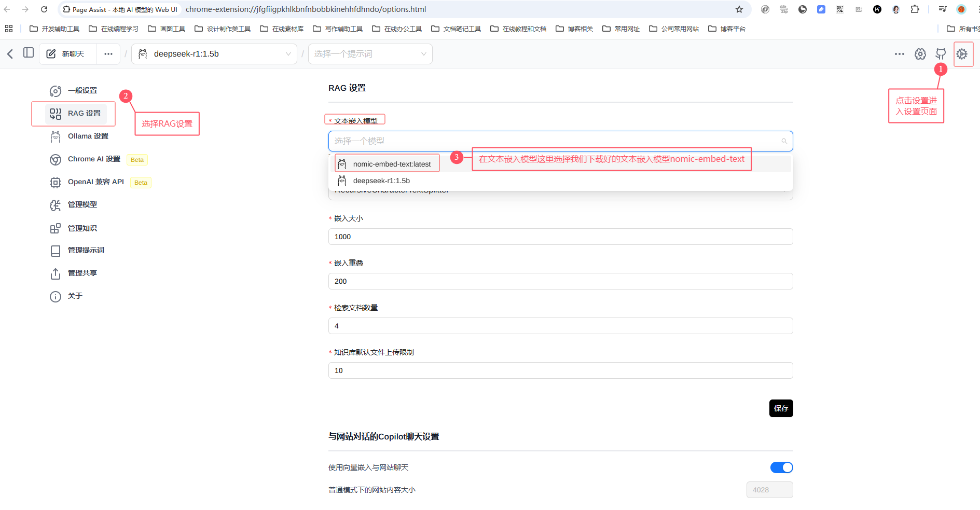
Task: Switch to Ollama 设置 in sidebar
Action: coord(87,136)
